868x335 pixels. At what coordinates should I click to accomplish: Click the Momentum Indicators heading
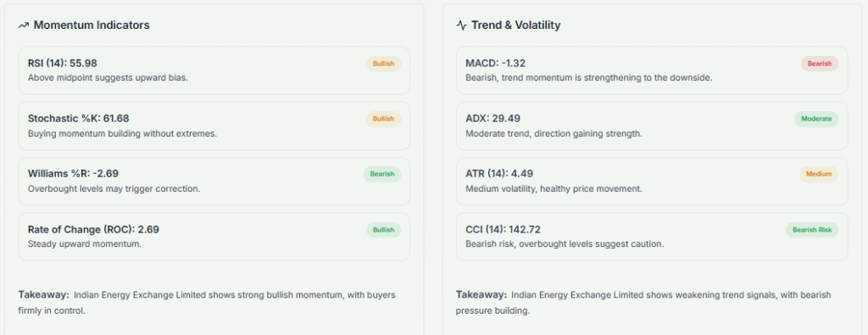point(92,25)
